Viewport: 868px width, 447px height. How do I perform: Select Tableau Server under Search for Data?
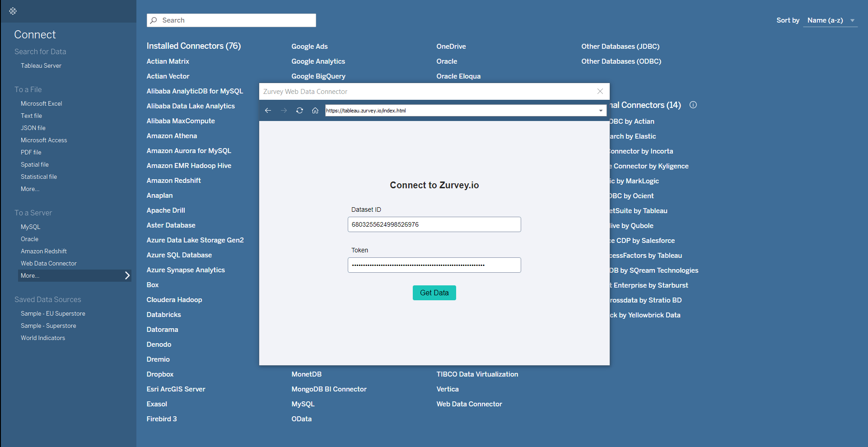(41, 65)
